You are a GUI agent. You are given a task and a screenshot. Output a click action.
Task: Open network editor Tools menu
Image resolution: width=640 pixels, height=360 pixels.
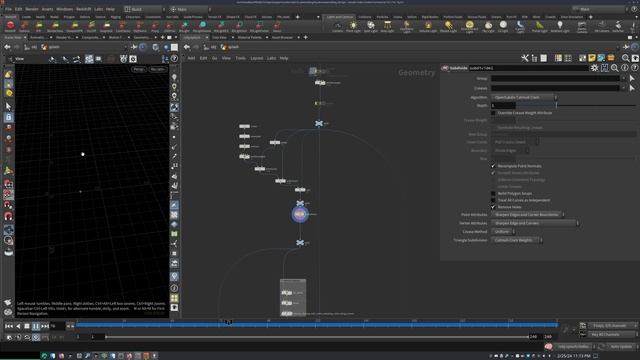click(x=240, y=58)
